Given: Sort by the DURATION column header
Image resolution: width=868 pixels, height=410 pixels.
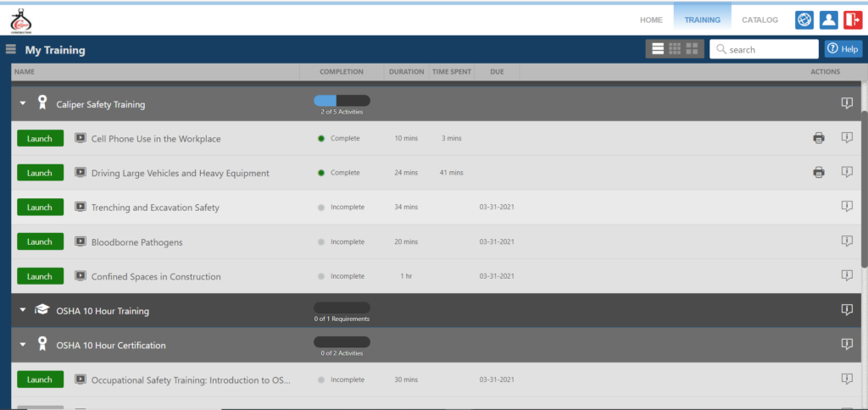Looking at the screenshot, I should [406, 72].
